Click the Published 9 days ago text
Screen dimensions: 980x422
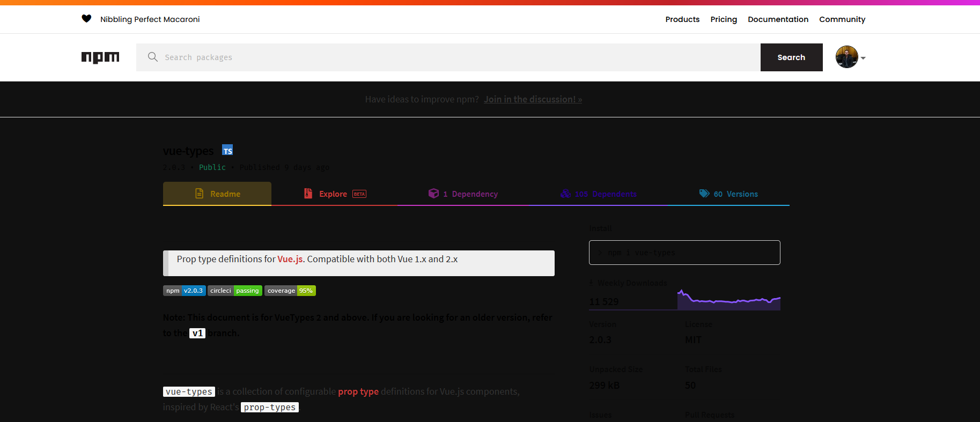coord(284,167)
